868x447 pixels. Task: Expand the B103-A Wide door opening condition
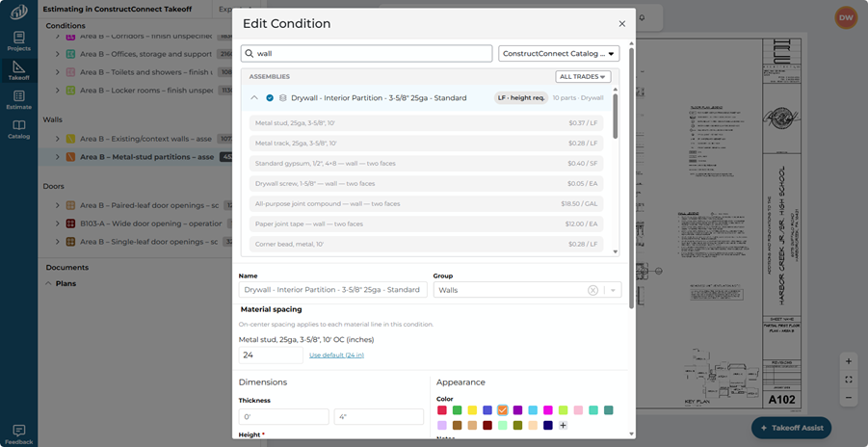(58, 223)
